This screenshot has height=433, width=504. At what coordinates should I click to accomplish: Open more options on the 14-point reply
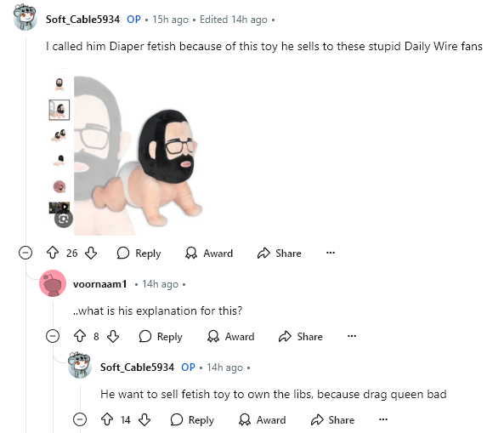pyautogui.click(x=383, y=419)
